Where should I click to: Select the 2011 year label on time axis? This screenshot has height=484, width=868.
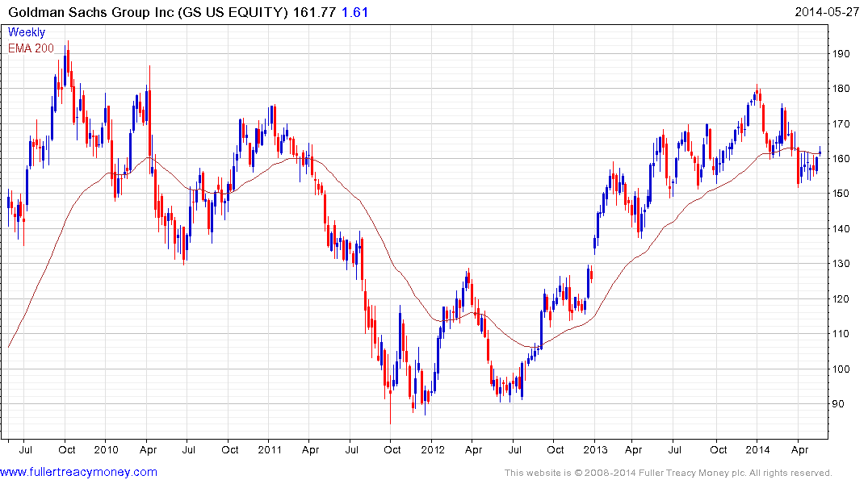coord(270,449)
